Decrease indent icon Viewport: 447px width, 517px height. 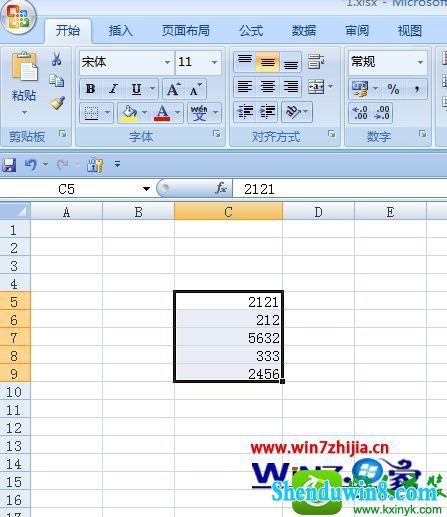click(245, 112)
